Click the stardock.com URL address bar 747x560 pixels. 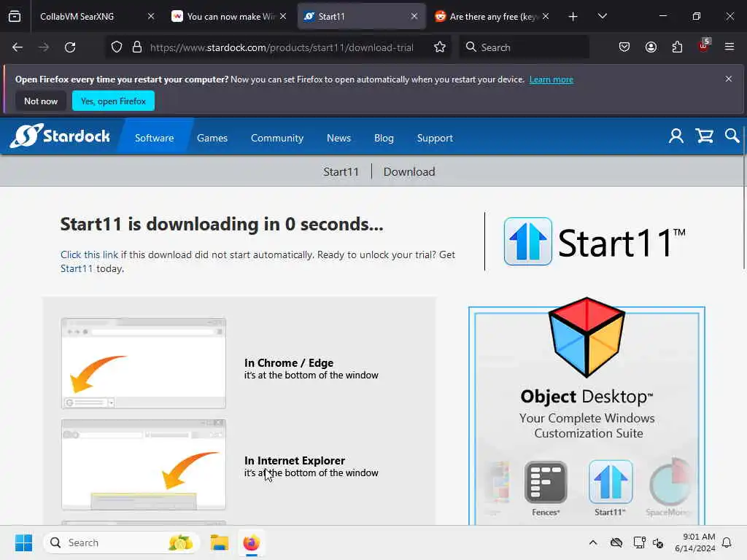click(282, 47)
